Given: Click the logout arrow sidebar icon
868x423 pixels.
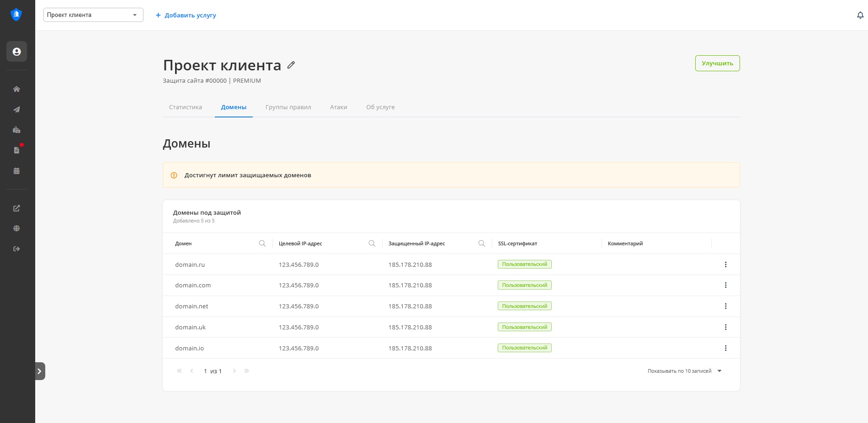Looking at the screenshot, I should (x=16, y=249).
